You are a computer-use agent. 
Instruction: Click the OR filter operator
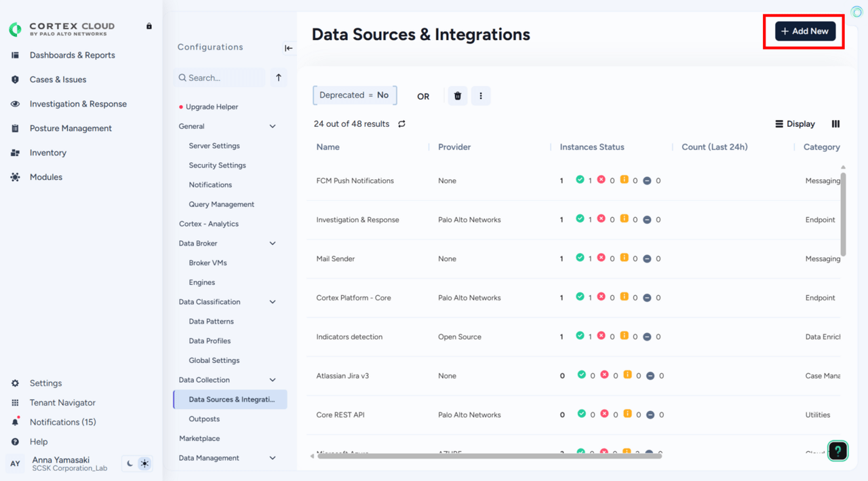point(423,96)
